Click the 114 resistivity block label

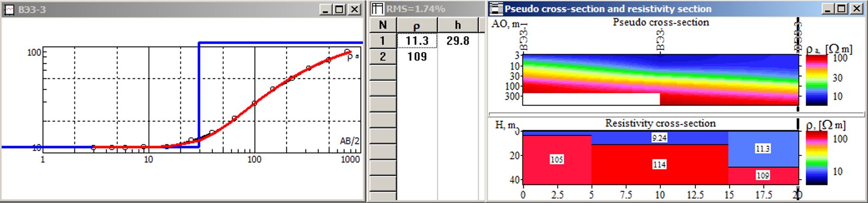tap(659, 164)
